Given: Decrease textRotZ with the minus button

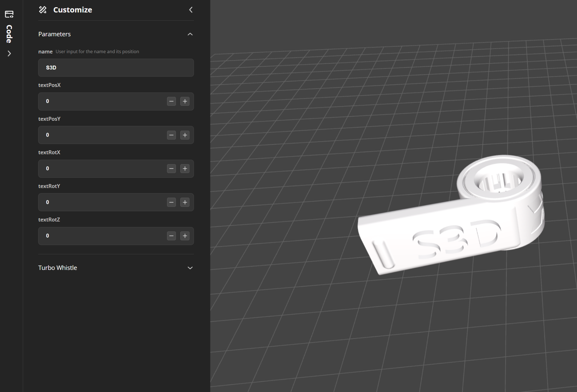Looking at the screenshot, I should (x=171, y=236).
